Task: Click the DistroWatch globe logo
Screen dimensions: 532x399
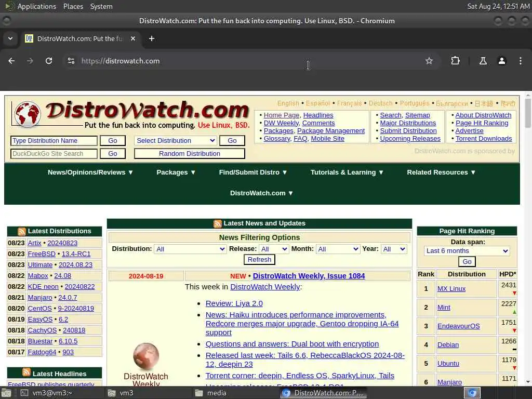Action: [28, 115]
